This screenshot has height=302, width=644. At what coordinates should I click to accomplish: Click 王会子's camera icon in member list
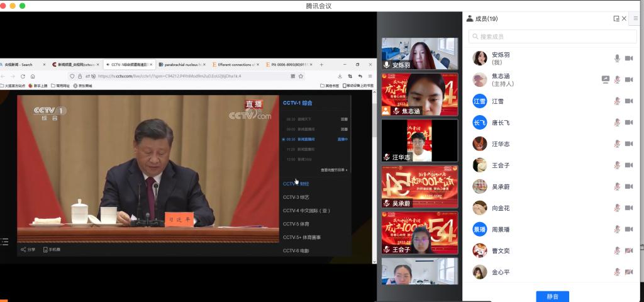(629, 165)
